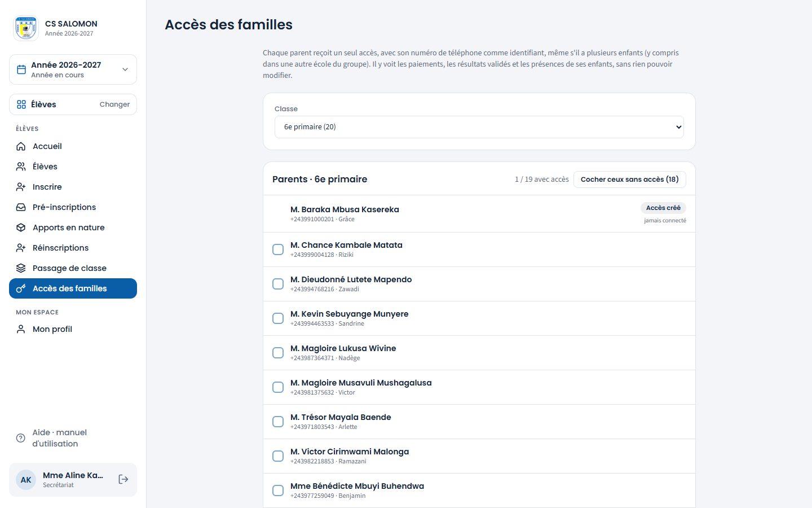Check M. Magloire Musavuli Mushagalusa's checkbox
The height and width of the screenshot is (508, 812).
278,387
